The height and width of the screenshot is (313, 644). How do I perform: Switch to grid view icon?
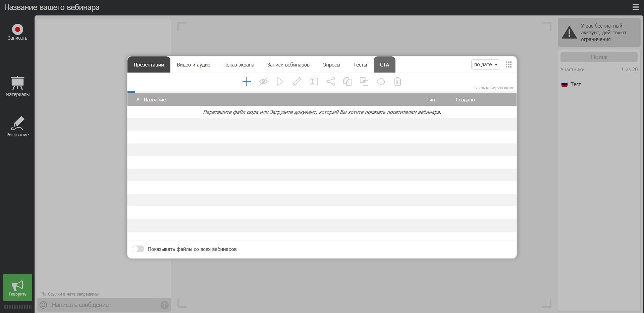click(508, 64)
